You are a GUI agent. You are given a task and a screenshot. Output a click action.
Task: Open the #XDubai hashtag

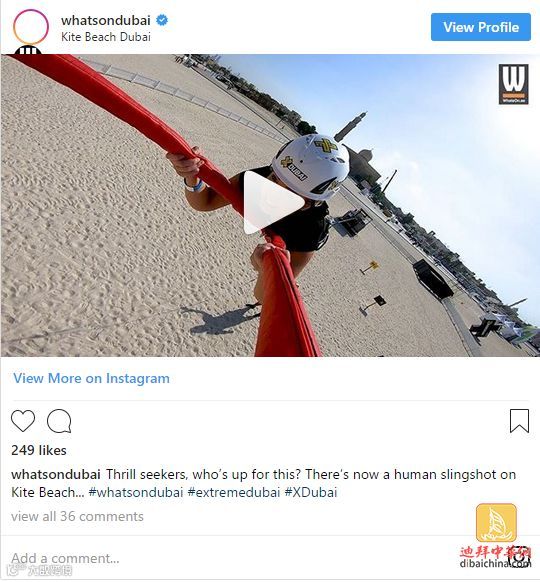click(x=311, y=493)
